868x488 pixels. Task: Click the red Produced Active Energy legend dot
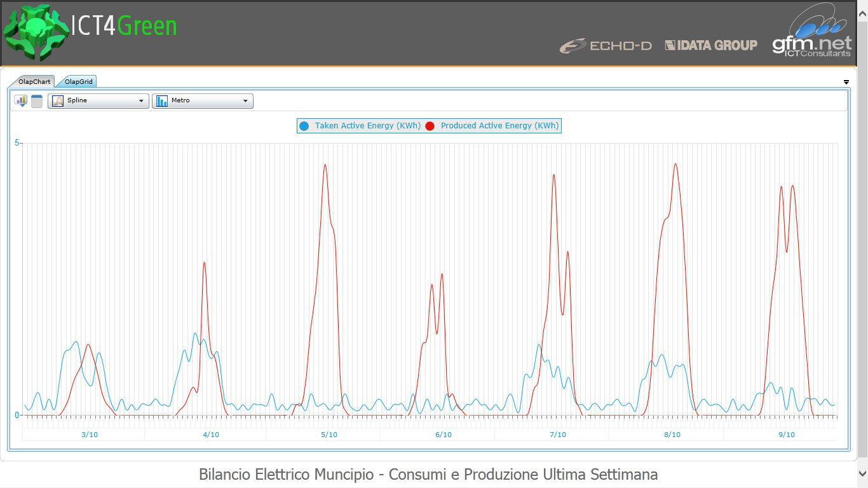(430, 126)
